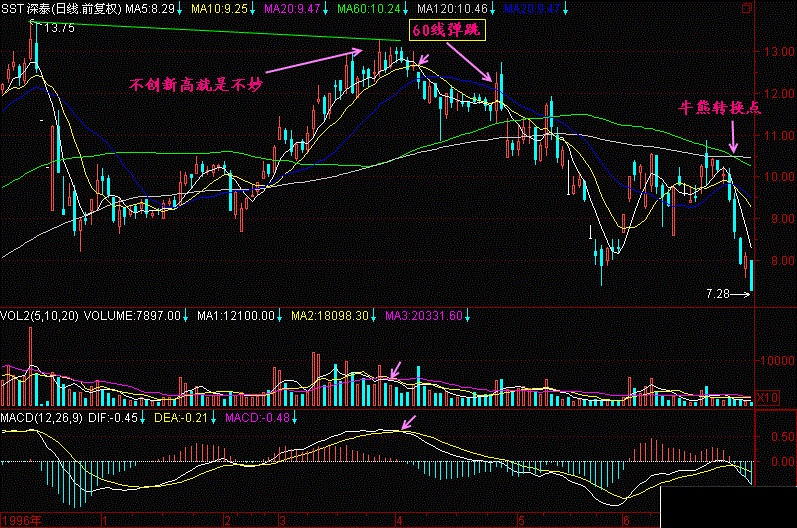
Task: Click the pink 60线弹跳 annotation box
Action: 446,32
